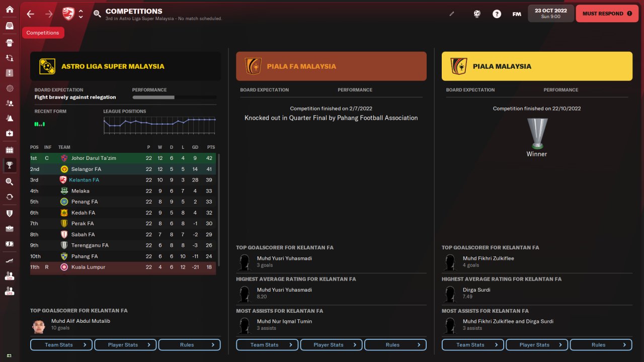Open the Astro Liga Super Malaysia header
644x362 pixels.
[x=125, y=66]
